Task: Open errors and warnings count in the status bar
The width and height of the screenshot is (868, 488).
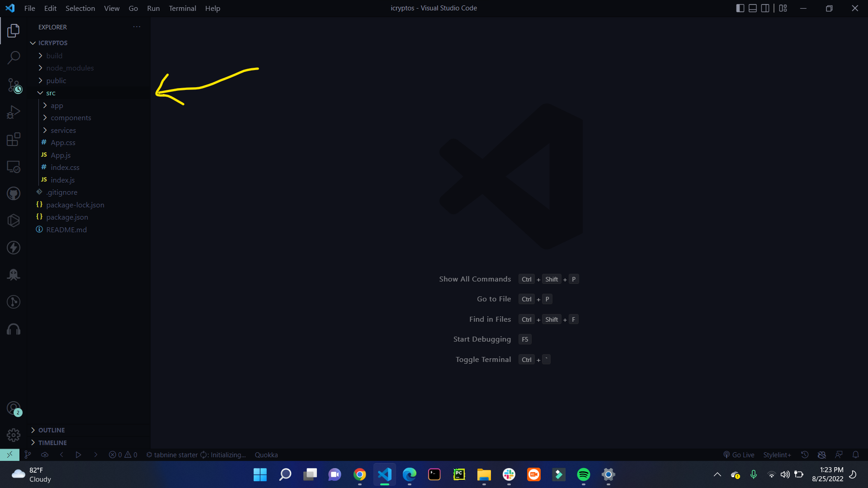Action: click(123, 455)
